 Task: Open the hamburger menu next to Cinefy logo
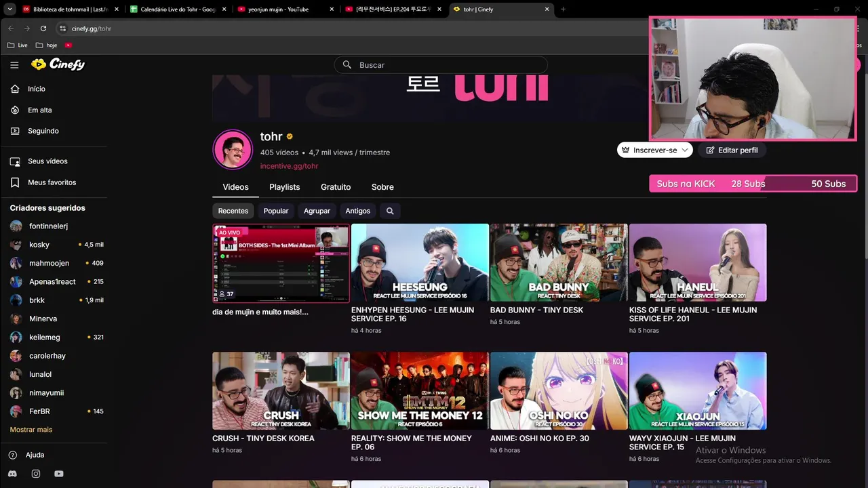[x=14, y=65]
